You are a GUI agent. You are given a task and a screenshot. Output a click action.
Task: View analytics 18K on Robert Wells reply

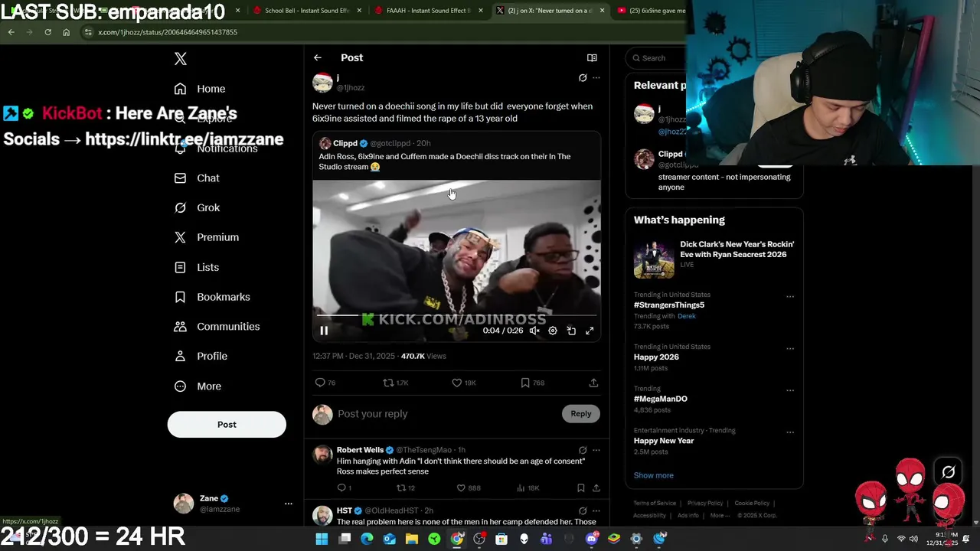pos(521,487)
